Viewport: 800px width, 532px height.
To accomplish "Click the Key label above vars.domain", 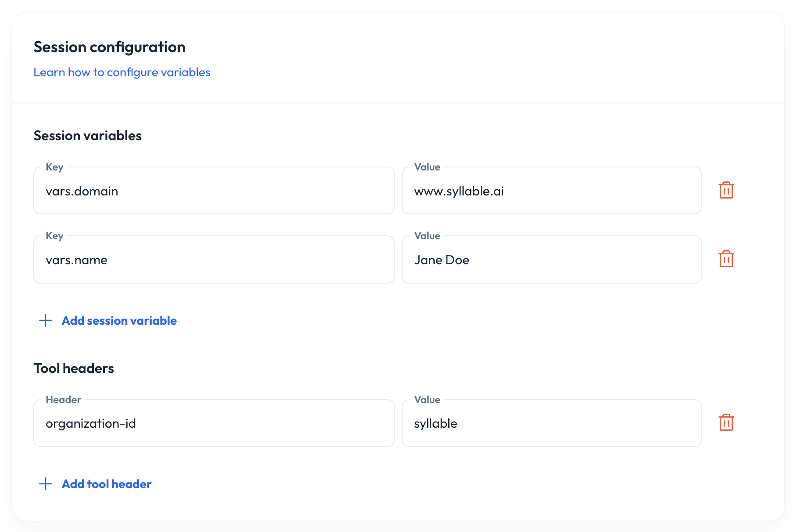I will (54, 167).
